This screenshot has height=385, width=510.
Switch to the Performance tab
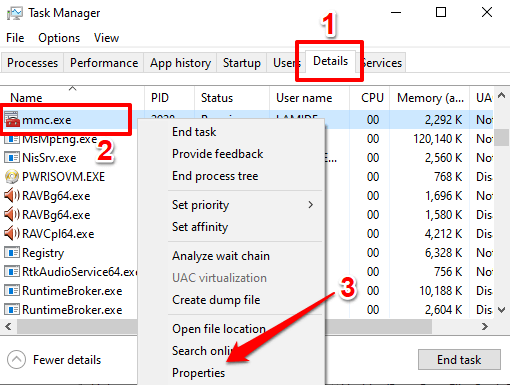pos(104,63)
